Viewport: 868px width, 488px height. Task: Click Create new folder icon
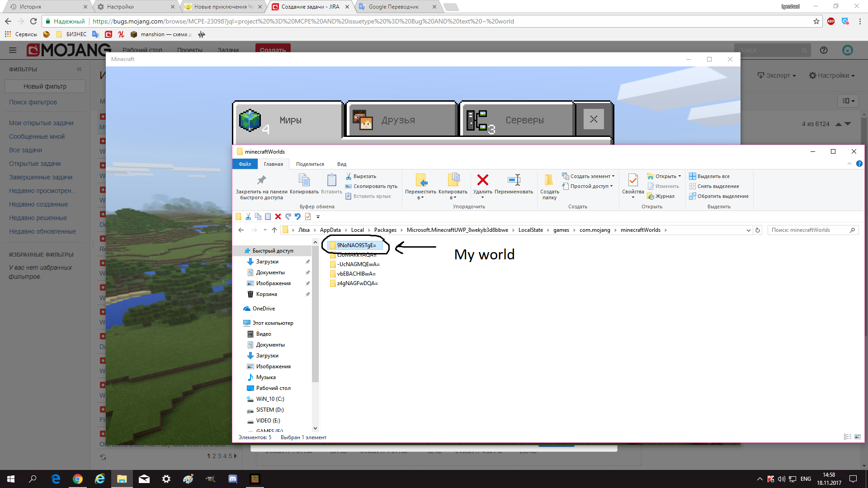coord(549,181)
